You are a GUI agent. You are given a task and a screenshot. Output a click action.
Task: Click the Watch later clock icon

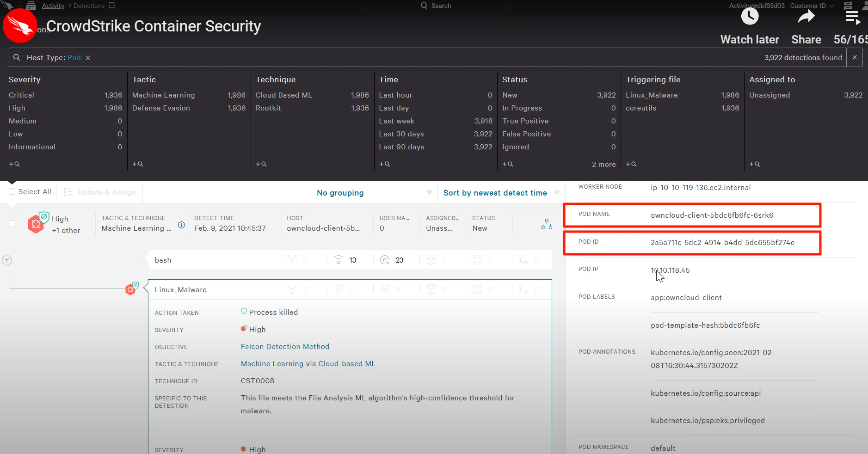(x=750, y=17)
